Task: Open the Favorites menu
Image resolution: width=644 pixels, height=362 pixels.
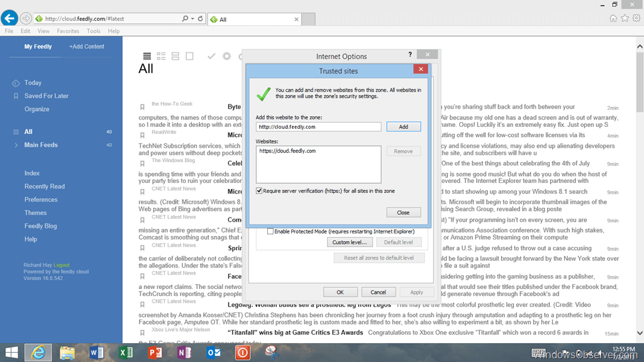Action: (x=68, y=31)
